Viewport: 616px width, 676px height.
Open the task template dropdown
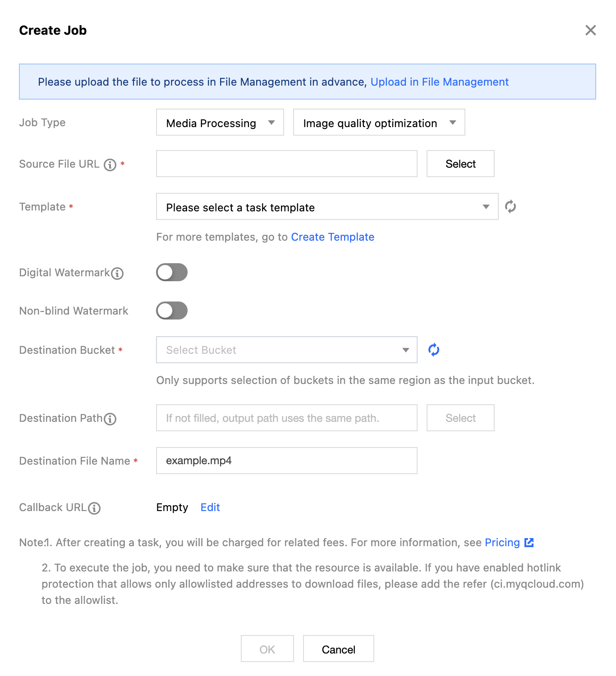pyautogui.click(x=327, y=207)
